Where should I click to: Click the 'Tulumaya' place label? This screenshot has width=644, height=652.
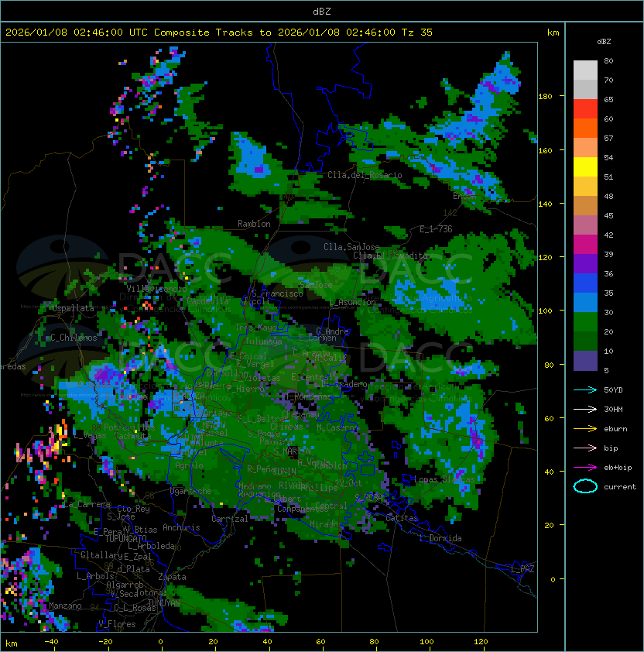click(x=264, y=341)
